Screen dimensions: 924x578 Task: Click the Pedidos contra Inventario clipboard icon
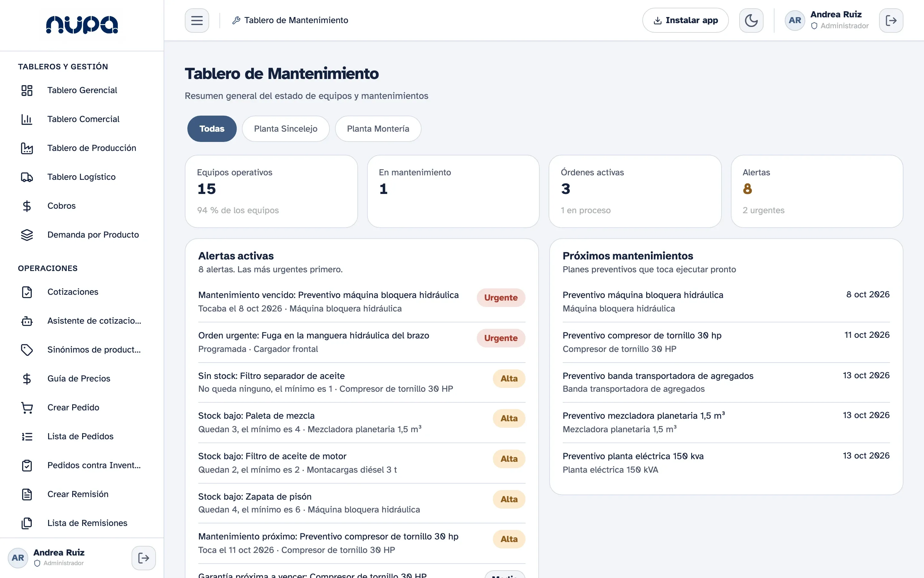click(x=27, y=465)
